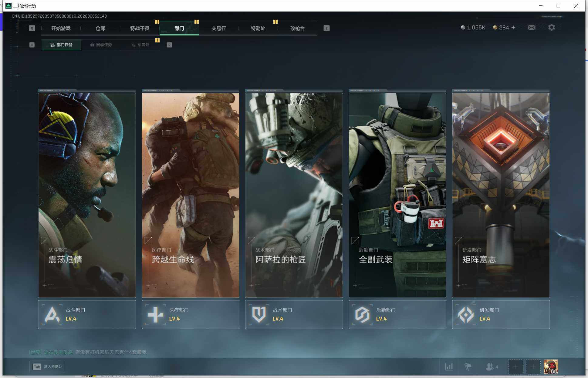The height and width of the screenshot is (378, 588).
Task: Switch to the 仓库 tab
Action: (100, 28)
